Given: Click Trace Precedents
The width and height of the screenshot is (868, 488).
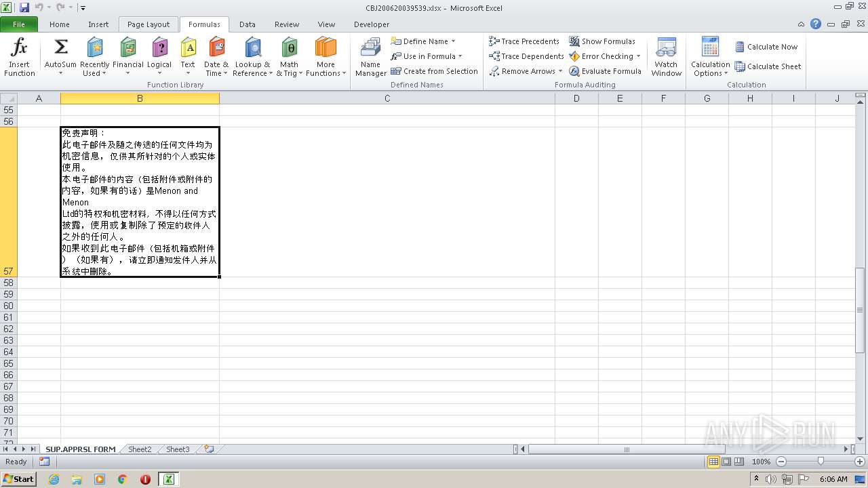Looking at the screenshot, I should tap(524, 41).
